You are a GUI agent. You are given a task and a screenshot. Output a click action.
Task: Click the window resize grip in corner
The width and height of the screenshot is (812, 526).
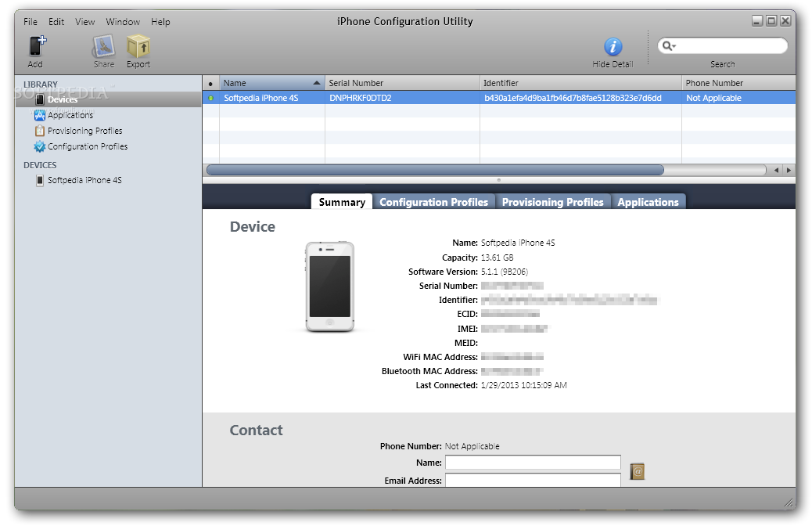click(789, 503)
